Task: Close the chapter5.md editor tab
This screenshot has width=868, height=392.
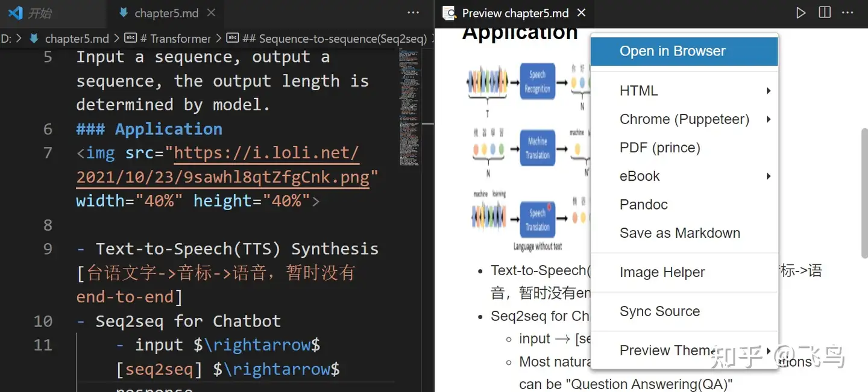Action: pos(211,13)
